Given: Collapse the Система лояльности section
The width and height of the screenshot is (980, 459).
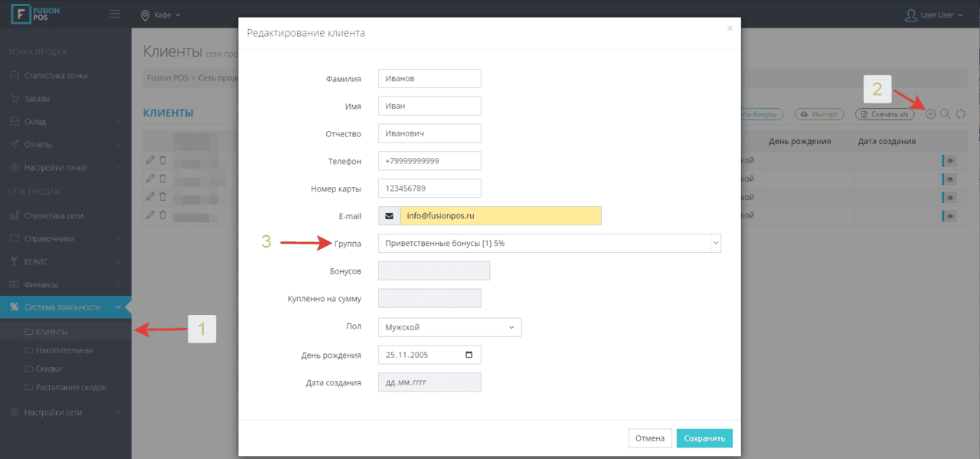Looking at the screenshot, I should tap(66, 307).
